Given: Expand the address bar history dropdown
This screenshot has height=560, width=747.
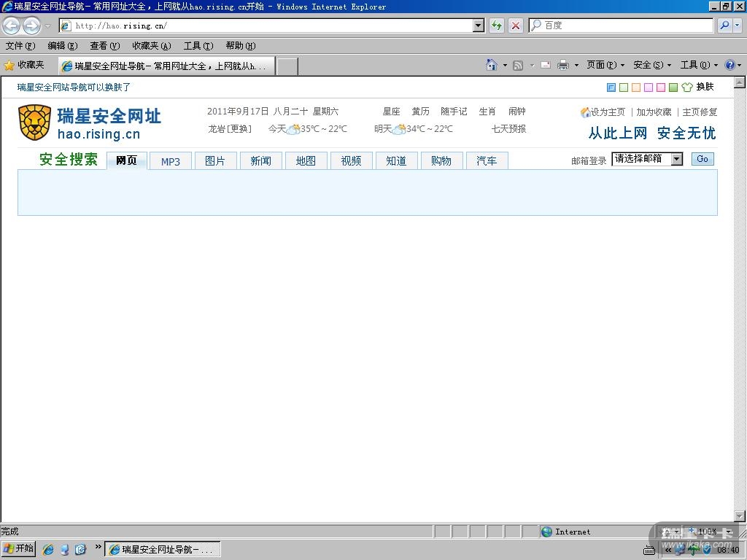Looking at the screenshot, I should click(x=479, y=26).
